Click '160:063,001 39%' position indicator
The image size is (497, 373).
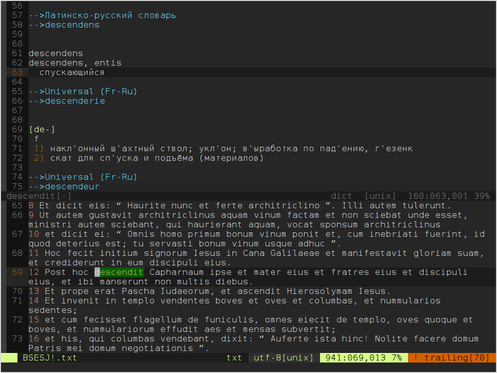pos(449,196)
